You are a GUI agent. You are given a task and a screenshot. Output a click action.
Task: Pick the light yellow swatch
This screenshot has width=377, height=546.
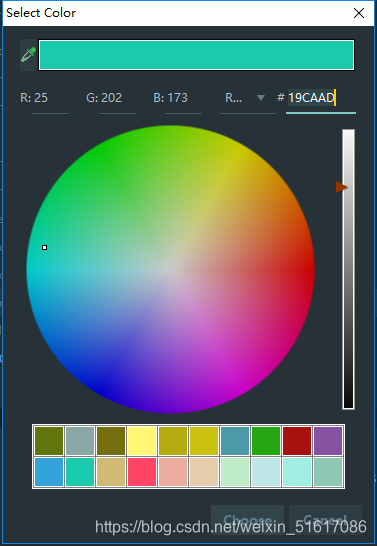(142, 441)
